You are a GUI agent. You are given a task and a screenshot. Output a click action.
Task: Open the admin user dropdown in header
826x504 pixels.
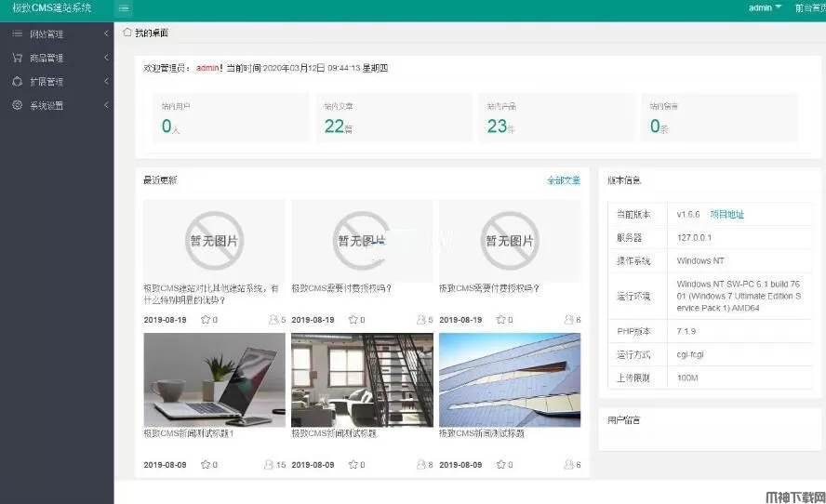pyautogui.click(x=765, y=7)
